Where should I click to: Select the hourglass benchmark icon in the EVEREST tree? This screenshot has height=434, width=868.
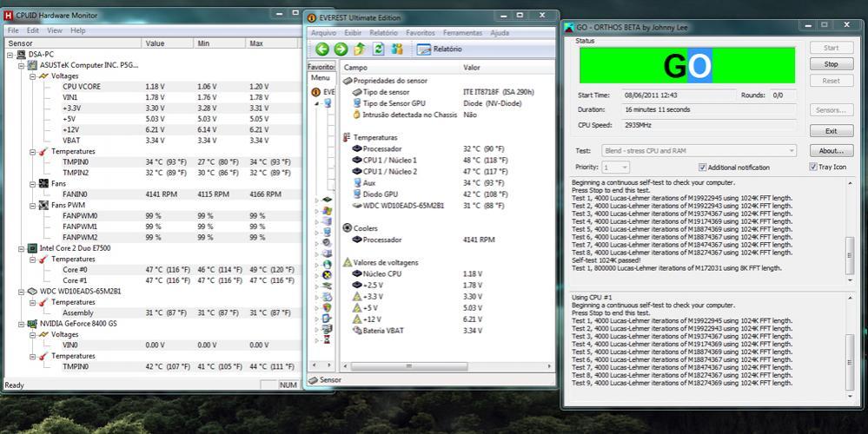coord(327,339)
